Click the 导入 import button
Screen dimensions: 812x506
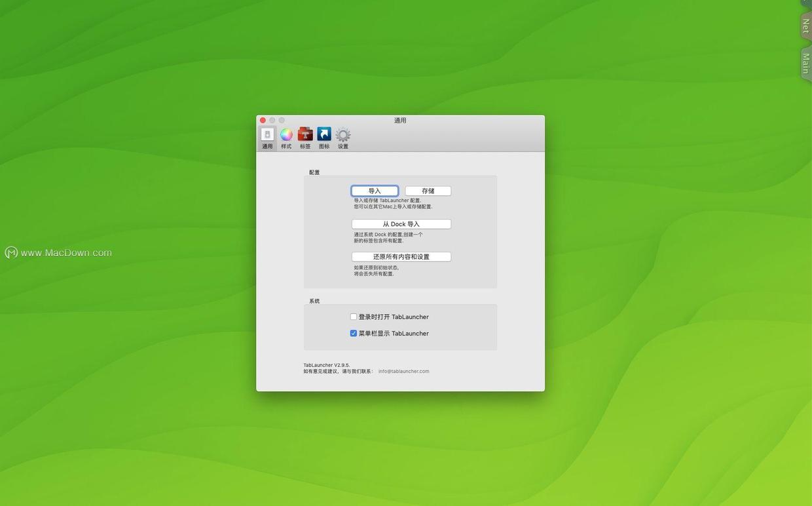pos(375,191)
